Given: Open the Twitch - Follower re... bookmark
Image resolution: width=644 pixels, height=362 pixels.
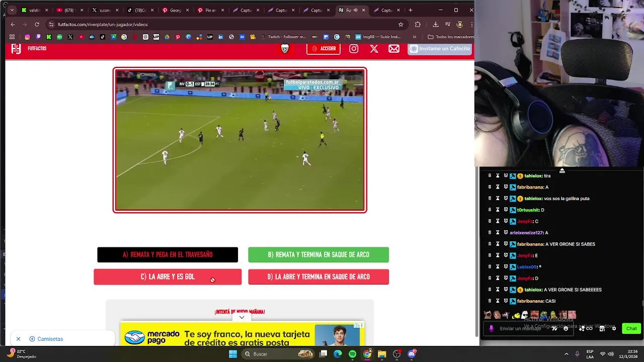Looking at the screenshot, I should pyautogui.click(x=283, y=37).
